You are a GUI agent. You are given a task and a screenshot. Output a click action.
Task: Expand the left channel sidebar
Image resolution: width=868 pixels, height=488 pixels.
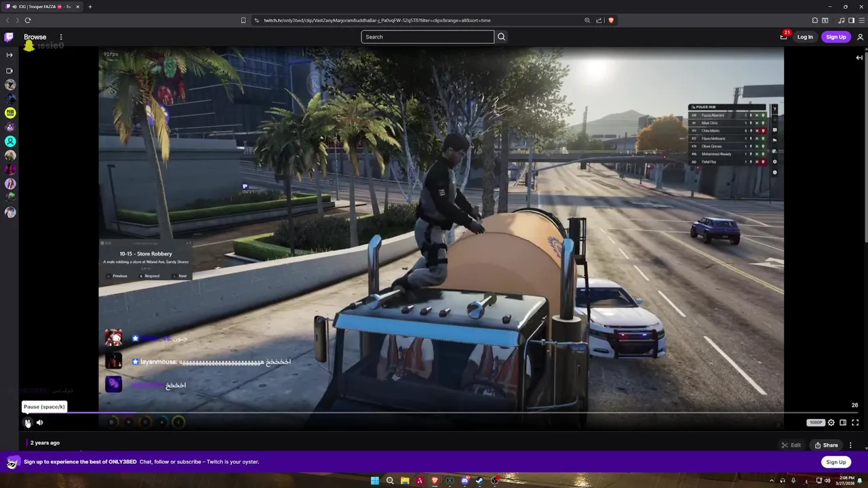tap(9, 55)
